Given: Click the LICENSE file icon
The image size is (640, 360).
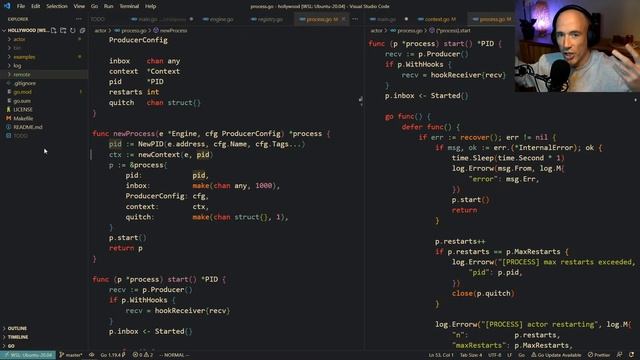Looking at the screenshot, I should point(9,109).
